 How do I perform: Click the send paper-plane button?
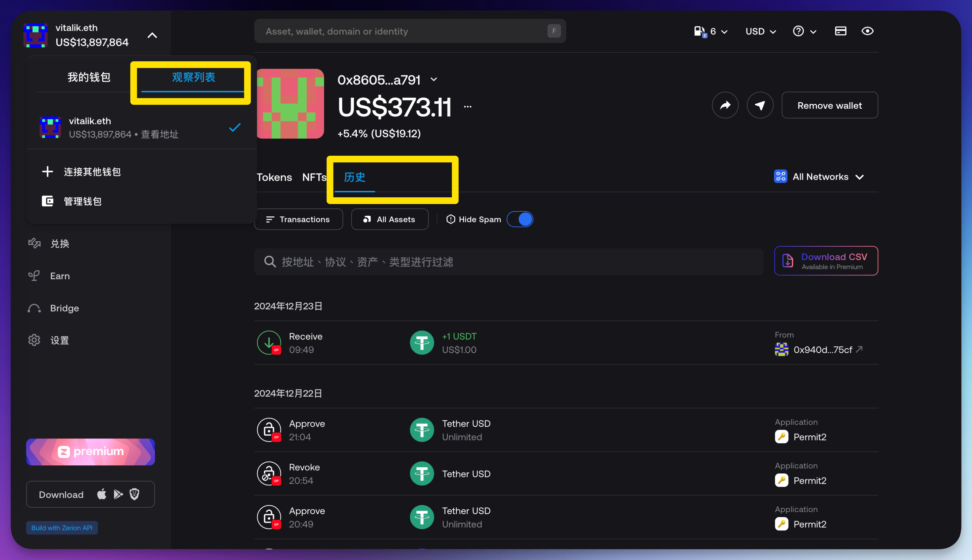(x=760, y=105)
